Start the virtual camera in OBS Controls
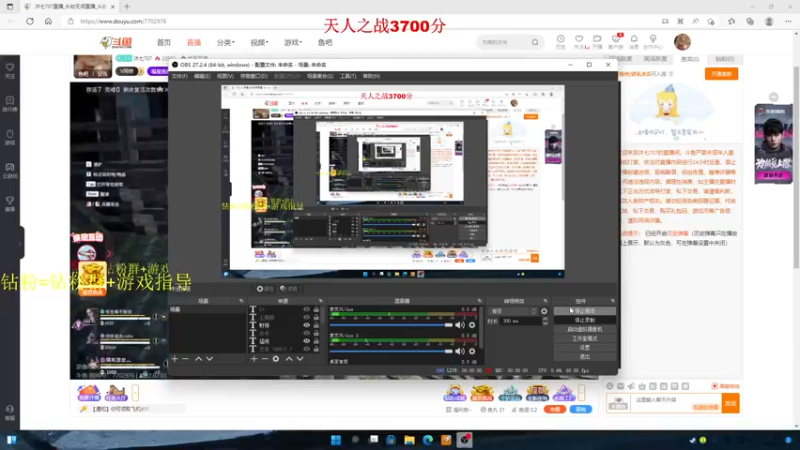The height and width of the screenshot is (450, 800). point(585,329)
